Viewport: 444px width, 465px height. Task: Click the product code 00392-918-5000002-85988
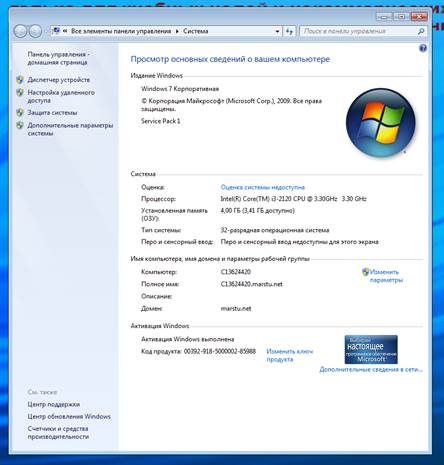pyautogui.click(x=220, y=351)
